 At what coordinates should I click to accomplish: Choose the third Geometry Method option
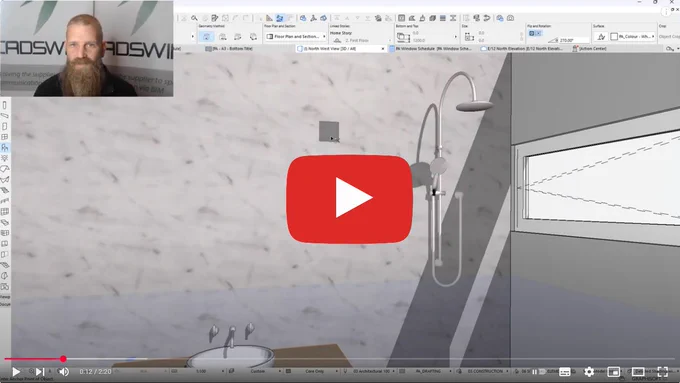click(238, 37)
